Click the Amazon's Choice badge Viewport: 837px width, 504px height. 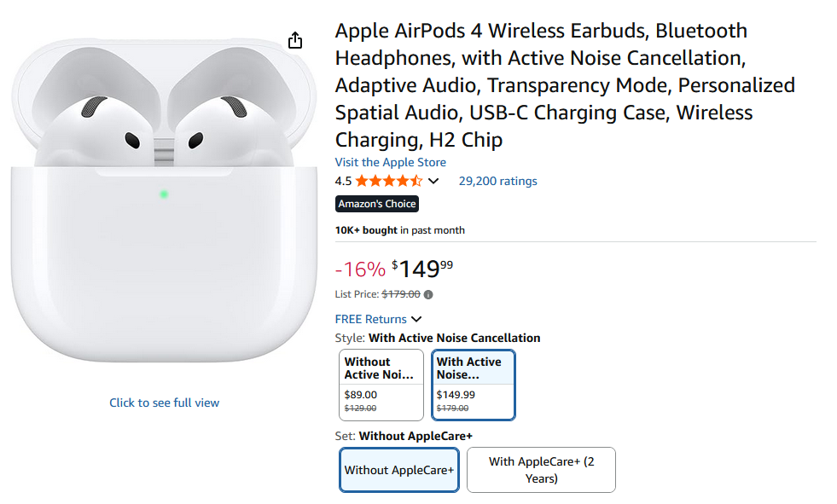coord(377,204)
